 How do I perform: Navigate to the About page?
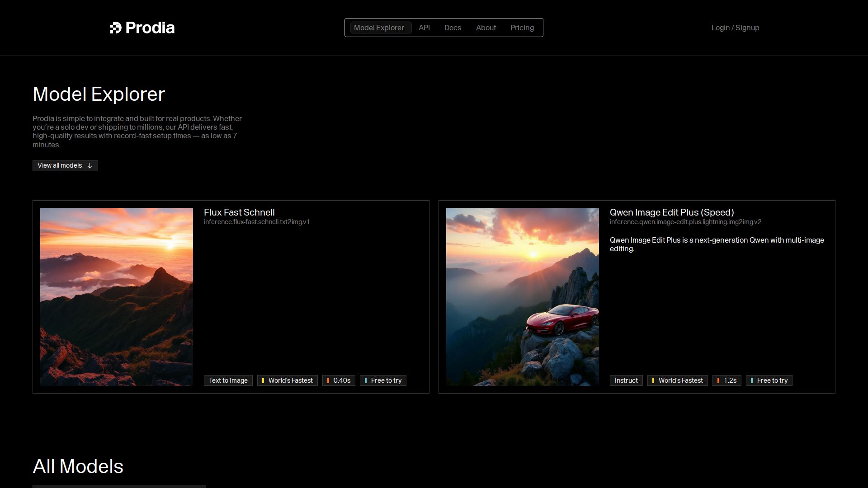[486, 28]
